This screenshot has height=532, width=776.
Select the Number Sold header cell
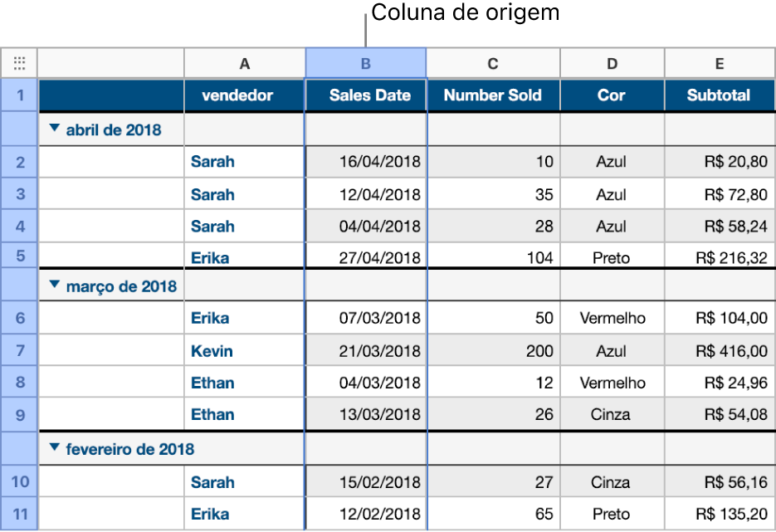pos(492,95)
